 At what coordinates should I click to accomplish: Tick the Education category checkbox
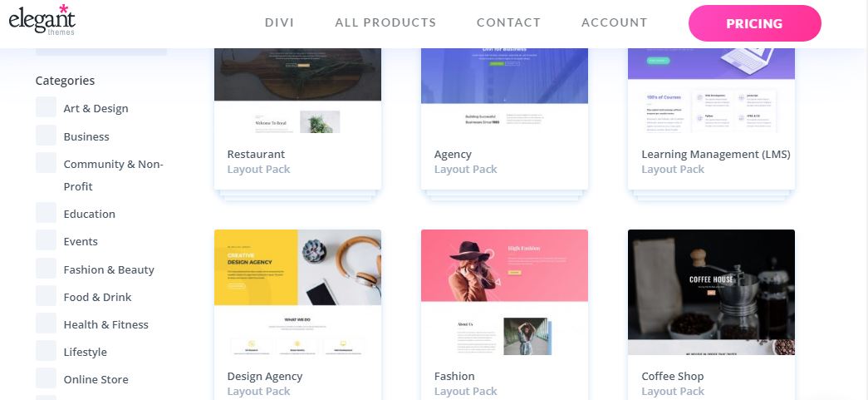46,213
